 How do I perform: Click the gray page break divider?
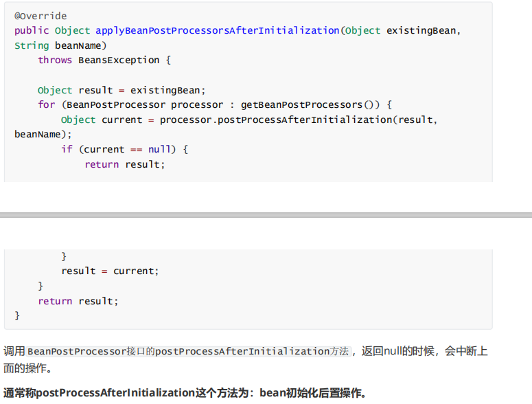click(x=266, y=215)
